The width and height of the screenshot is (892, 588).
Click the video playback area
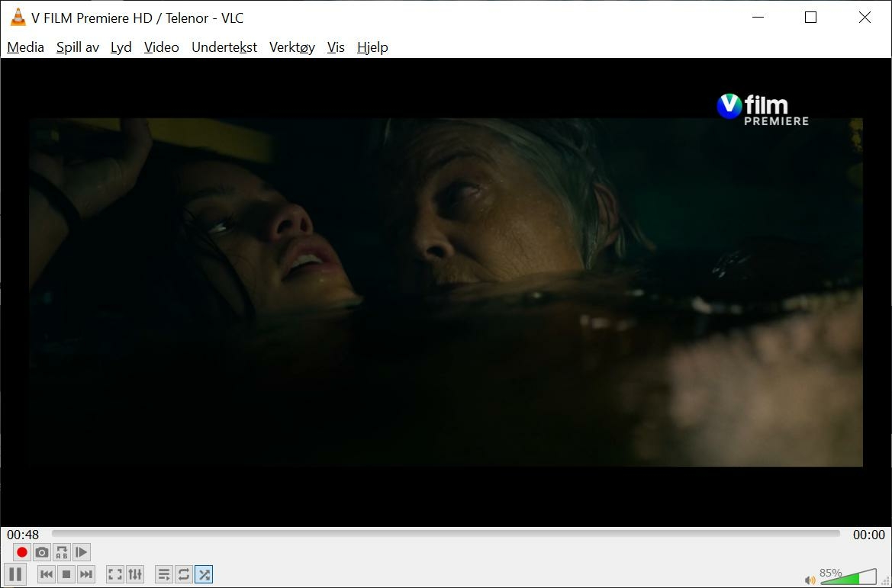tap(446, 292)
